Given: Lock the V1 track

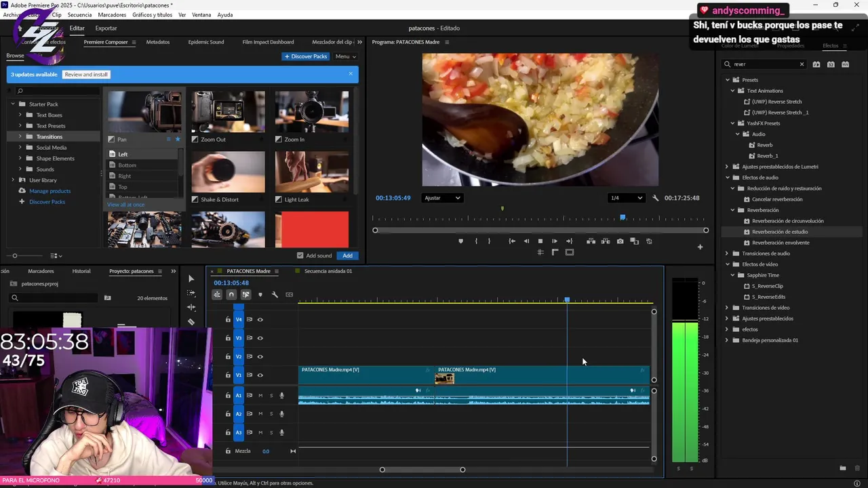Looking at the screenshot, I should click(228, 375).
